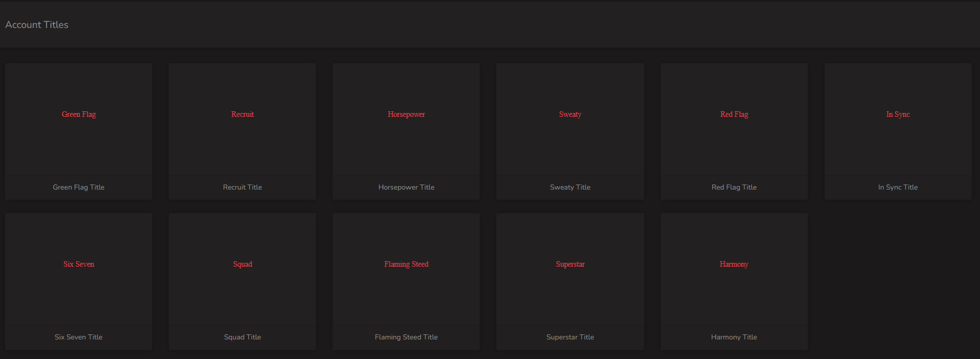Select the Flaming Steed title card
The width and height of the screenshot is (980, 359).
[406, 281]
